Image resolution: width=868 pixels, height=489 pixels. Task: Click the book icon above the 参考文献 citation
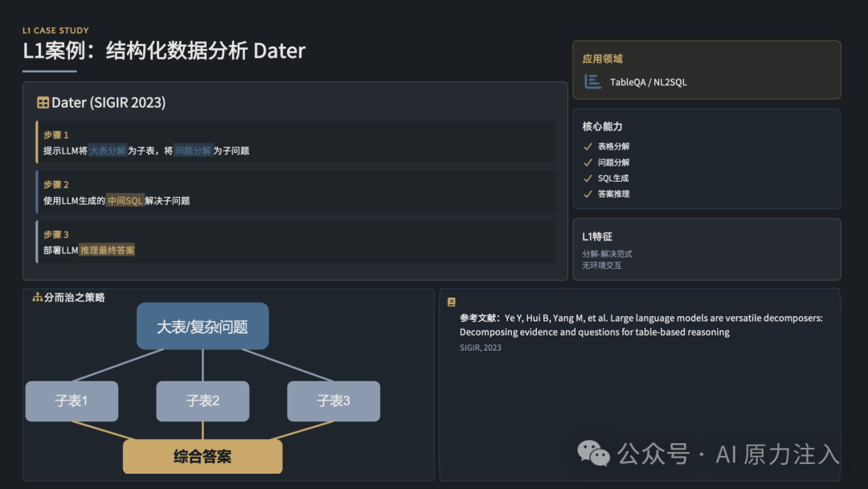pos(452,302)
